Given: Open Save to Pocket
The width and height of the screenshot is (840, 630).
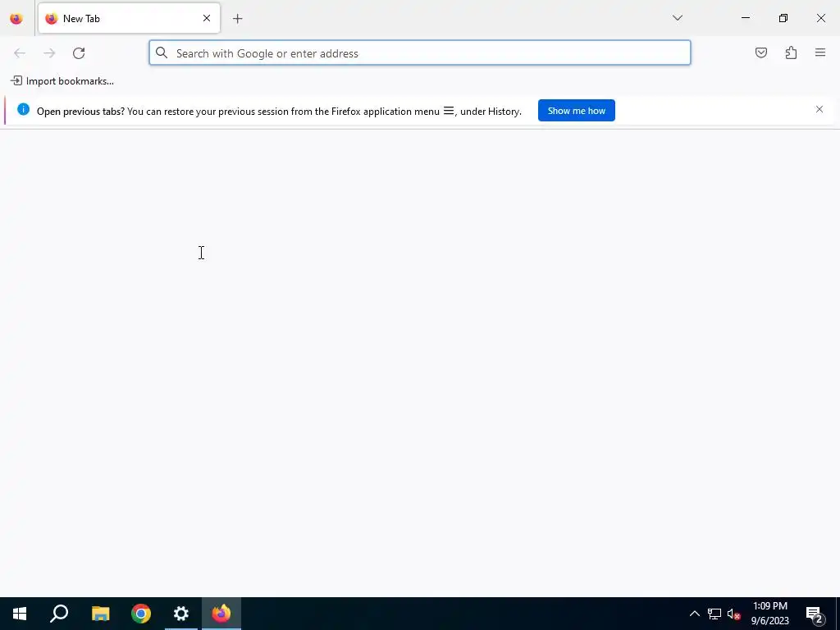Looking at the screenshot, I should pos(760,52).
